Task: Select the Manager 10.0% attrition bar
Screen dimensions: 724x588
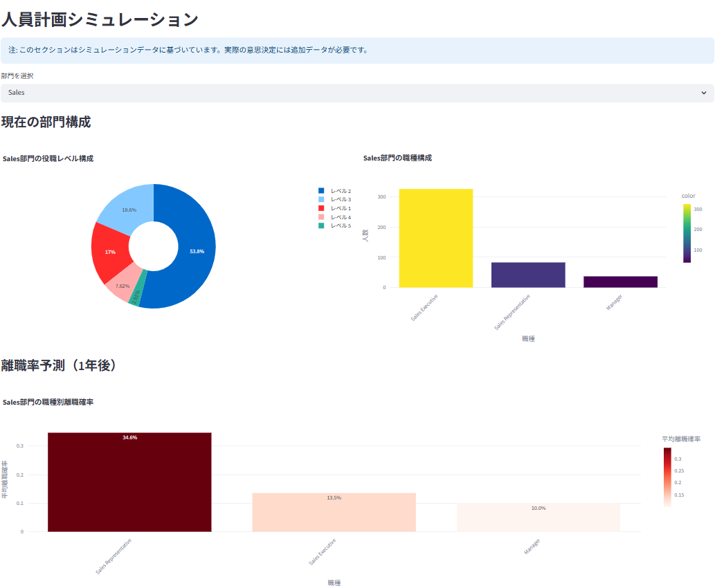Action: point(538,519)
